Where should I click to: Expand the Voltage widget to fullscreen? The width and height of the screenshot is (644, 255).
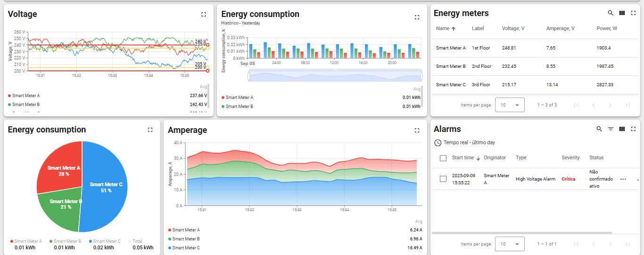click(204, 15)
